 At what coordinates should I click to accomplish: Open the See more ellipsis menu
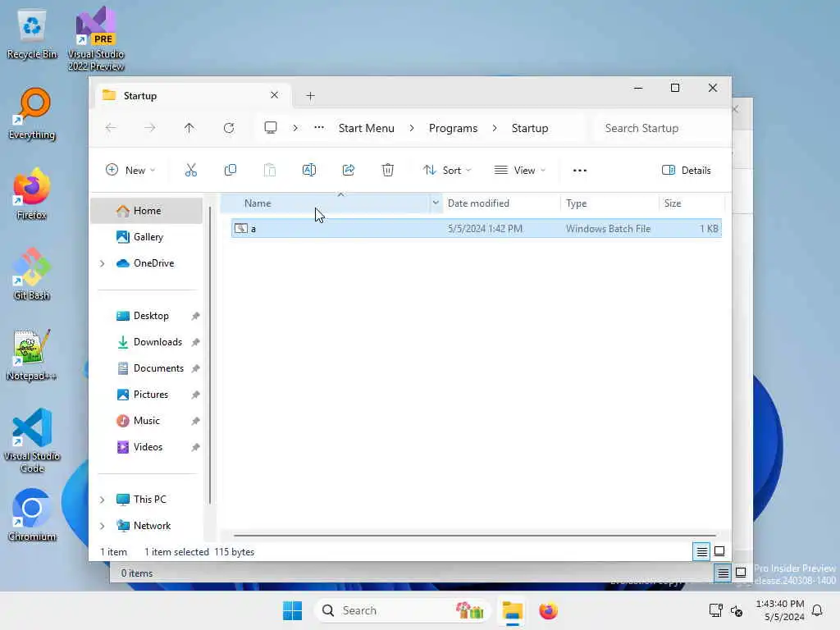580,171
